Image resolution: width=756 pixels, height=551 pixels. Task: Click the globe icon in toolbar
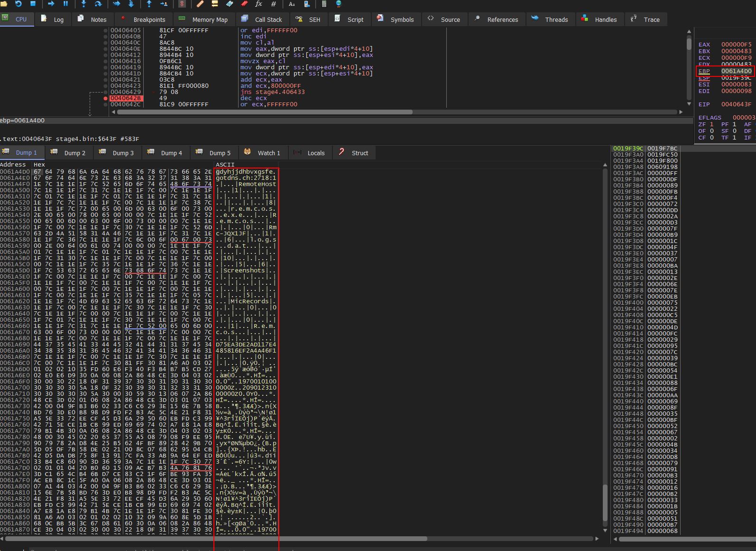(x=339, y=3)
